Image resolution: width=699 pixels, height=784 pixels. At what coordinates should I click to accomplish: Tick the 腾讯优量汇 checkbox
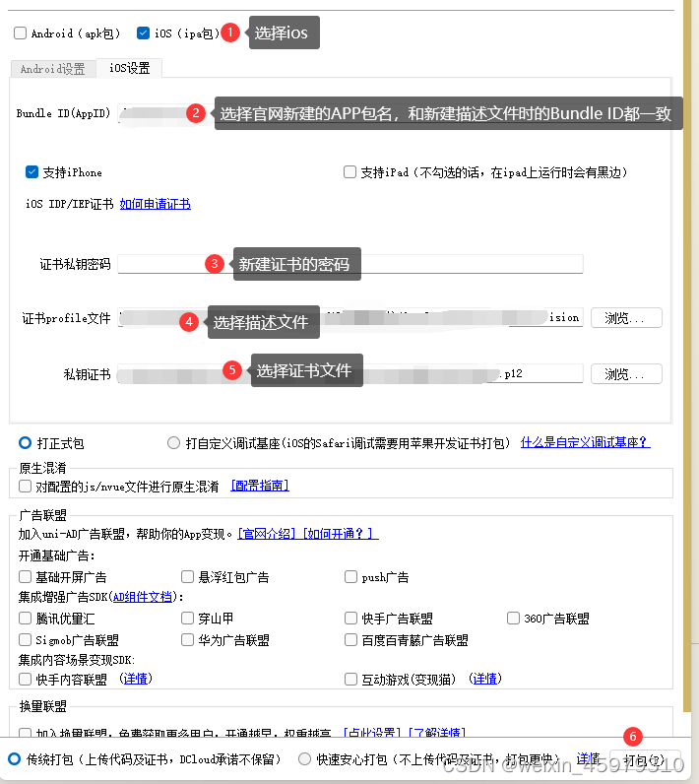25,619
